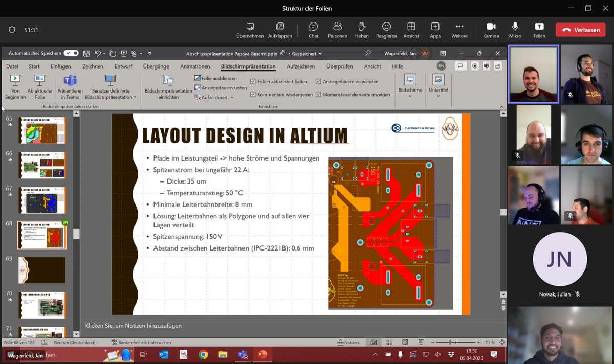The height and width of the screenshot is (364, 614).
Task: Open the Animationen ribbon tab
Action: (195, 66)
